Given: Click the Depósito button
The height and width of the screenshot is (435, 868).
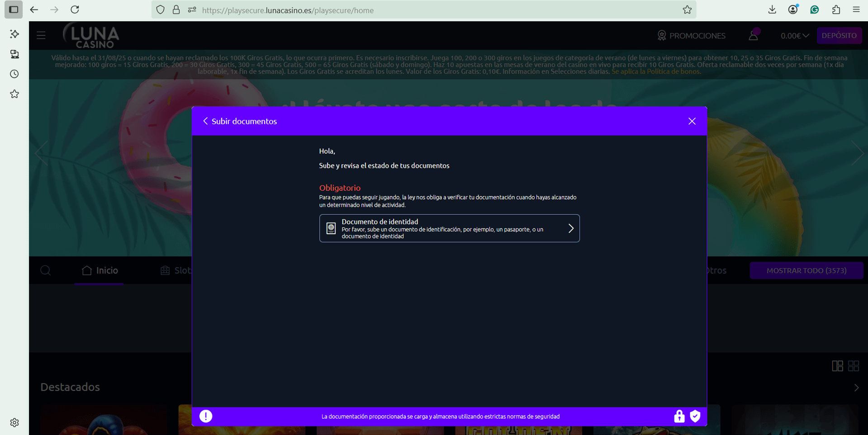Looking at the screenshot, I should (x=839, y=35).
